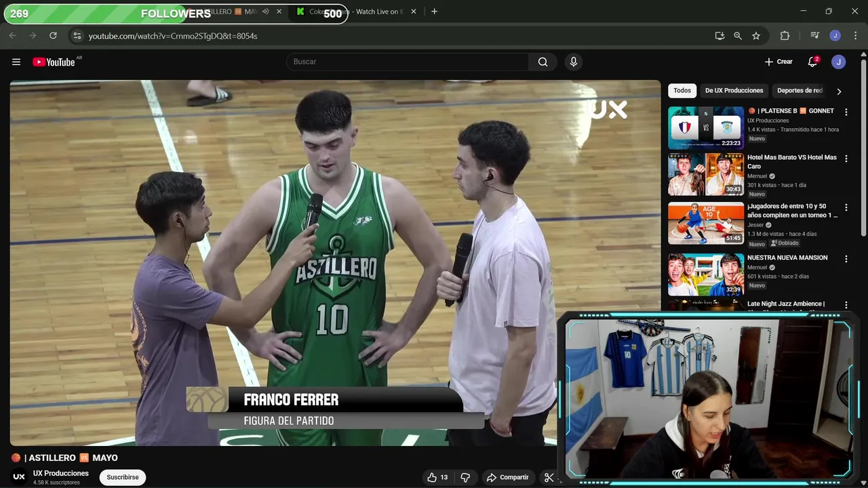Open a new browser tab
This screenshot has width=868, height=488.
tap(435, 12)
